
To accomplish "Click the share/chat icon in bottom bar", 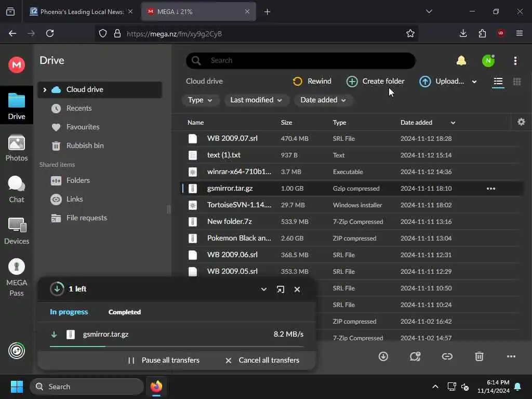I will point(415,356).
